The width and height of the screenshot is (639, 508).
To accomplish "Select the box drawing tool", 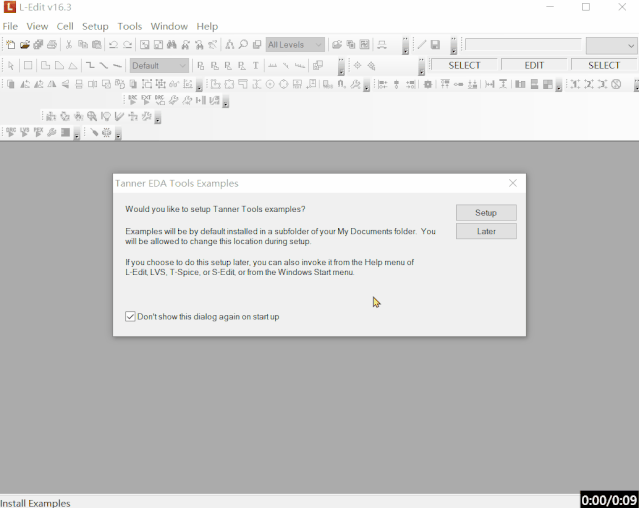I will click(x=28, y=66).
